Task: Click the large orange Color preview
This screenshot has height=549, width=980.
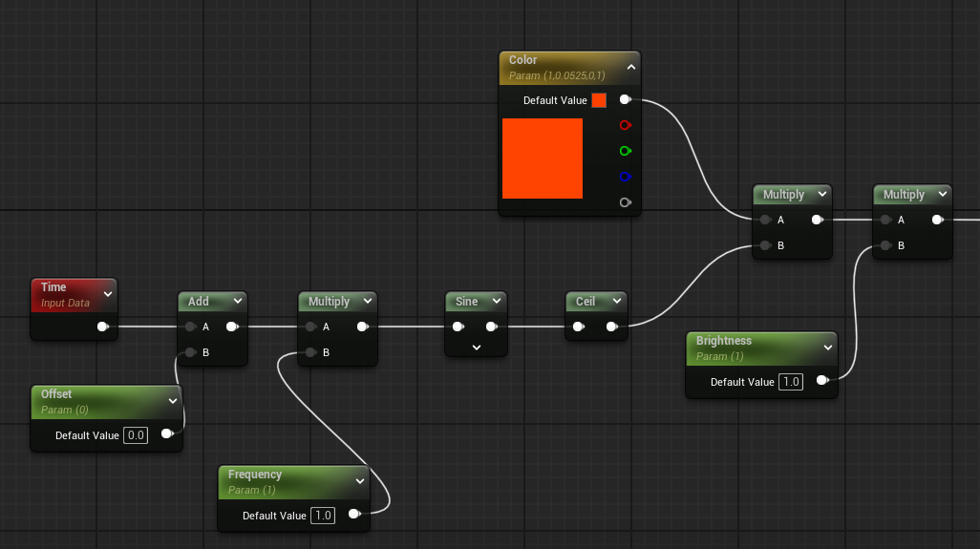Action: [x=543, y=158]
